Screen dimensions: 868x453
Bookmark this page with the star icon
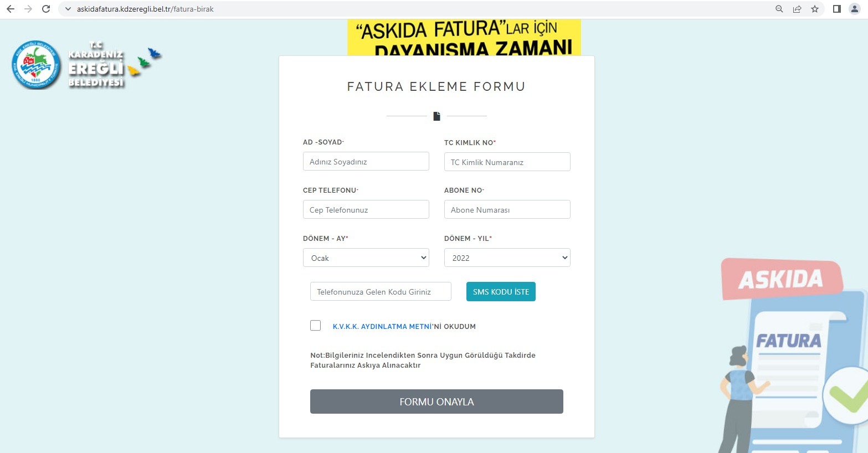(815, 9)
